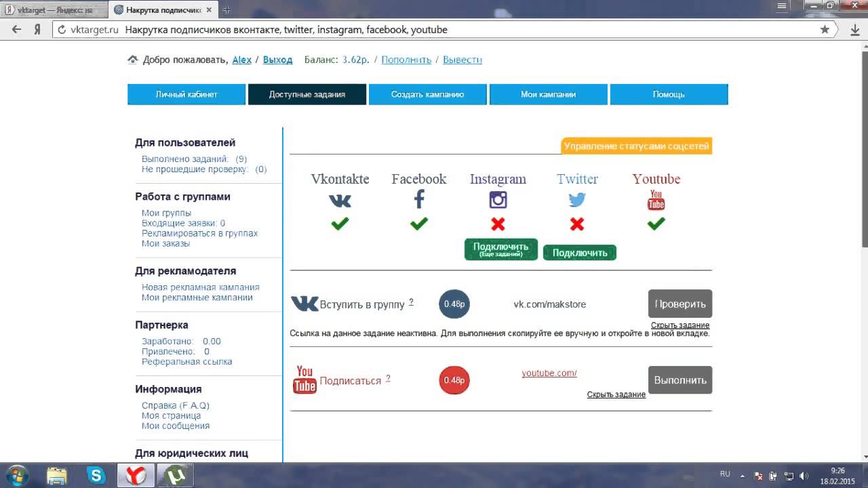Screen dimensions: 868x488
Task: Click the 'Вывести' withdraw link
Action: tap(462, 60)
